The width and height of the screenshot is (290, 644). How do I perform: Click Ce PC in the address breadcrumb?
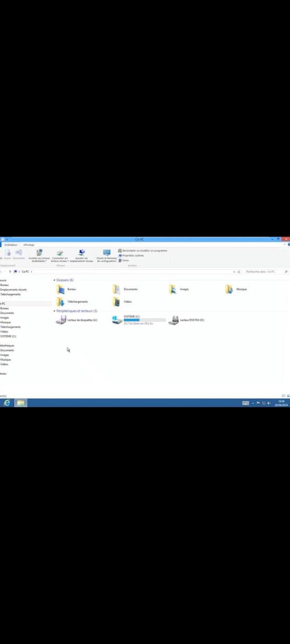point(25,272)
